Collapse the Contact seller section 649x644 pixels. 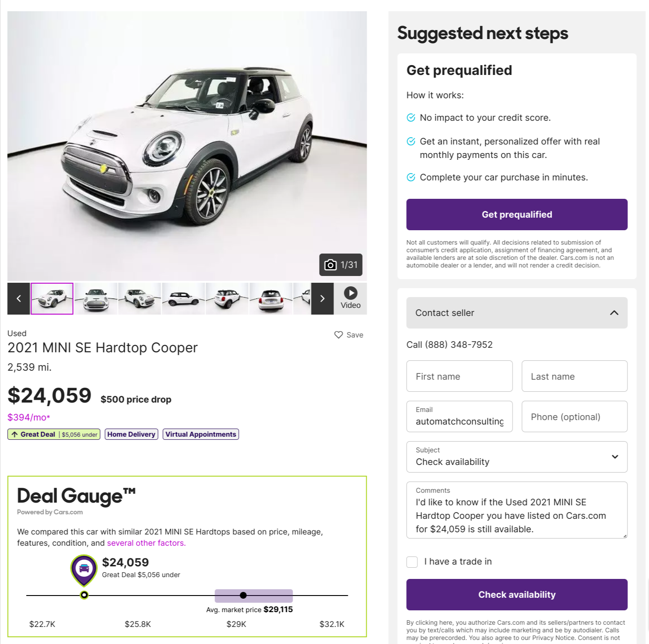[614, 313]
